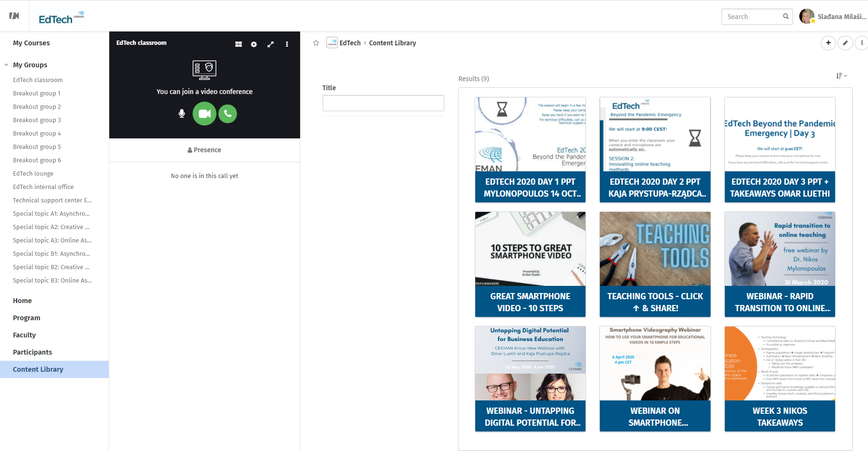
Task: Open the Webinar Untapping Digital Potential card
Action: tap(530, 379)
